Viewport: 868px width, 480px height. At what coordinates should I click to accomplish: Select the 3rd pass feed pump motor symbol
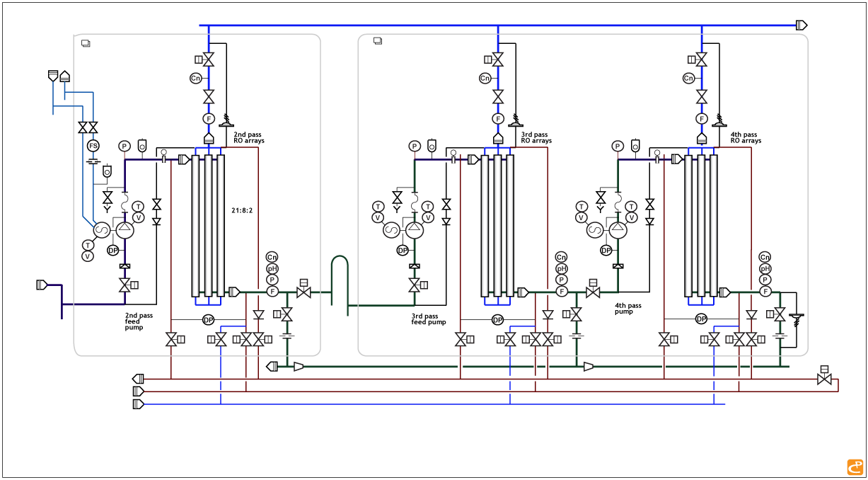click(391, 230)
